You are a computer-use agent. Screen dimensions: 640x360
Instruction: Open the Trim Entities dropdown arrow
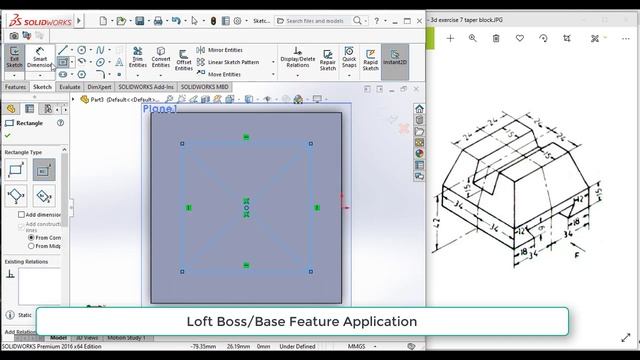pyautogui.click(x=138, y=76)
